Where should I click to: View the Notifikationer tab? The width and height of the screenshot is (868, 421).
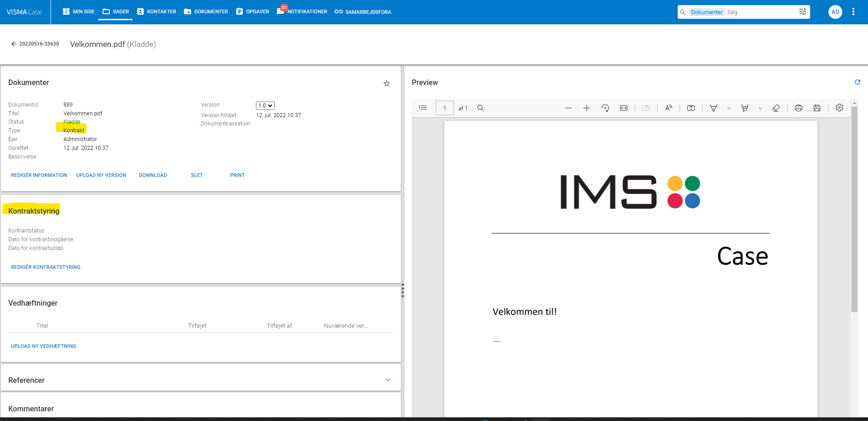coord(302,11)
